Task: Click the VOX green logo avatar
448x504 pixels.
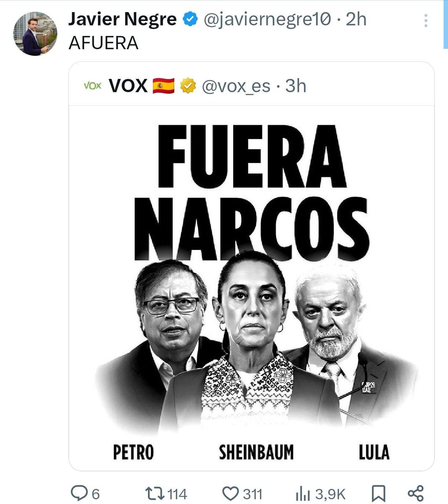Action: tap(92, 86)
